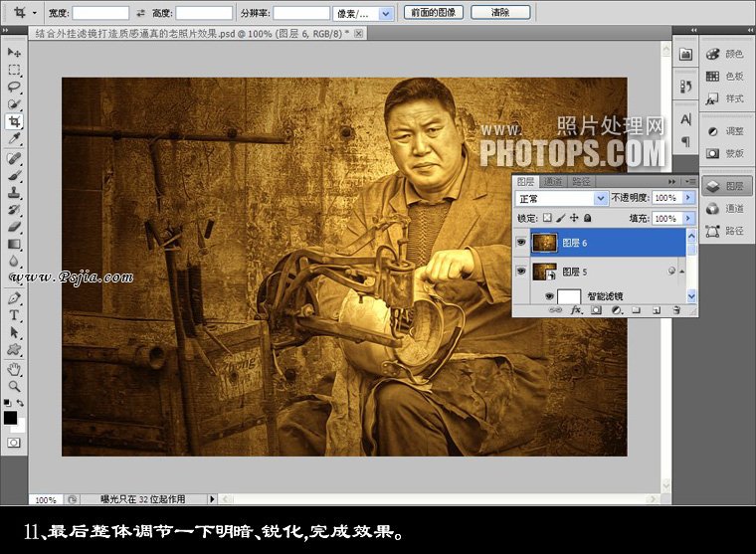Click the 前面的图像 button
The image size is (756, 554).
pyautogui.click(x=433, y=13)
